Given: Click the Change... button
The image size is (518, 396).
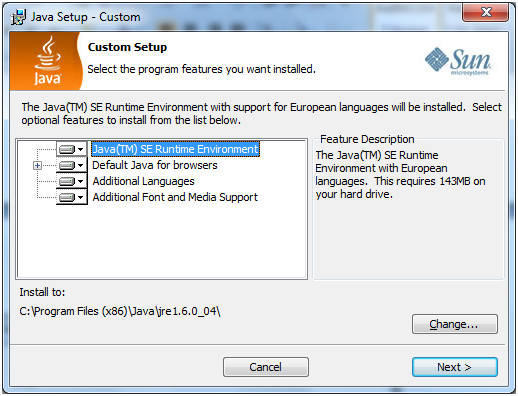Looking at the screenshot, I should tap(455, 324).
